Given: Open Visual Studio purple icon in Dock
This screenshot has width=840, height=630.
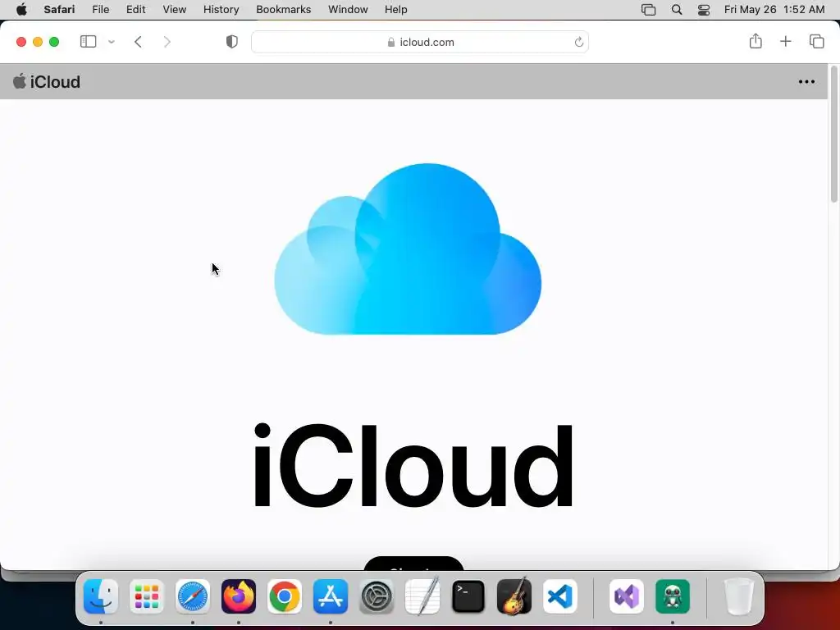Looking at the screenshot, I should pos(627,596).
